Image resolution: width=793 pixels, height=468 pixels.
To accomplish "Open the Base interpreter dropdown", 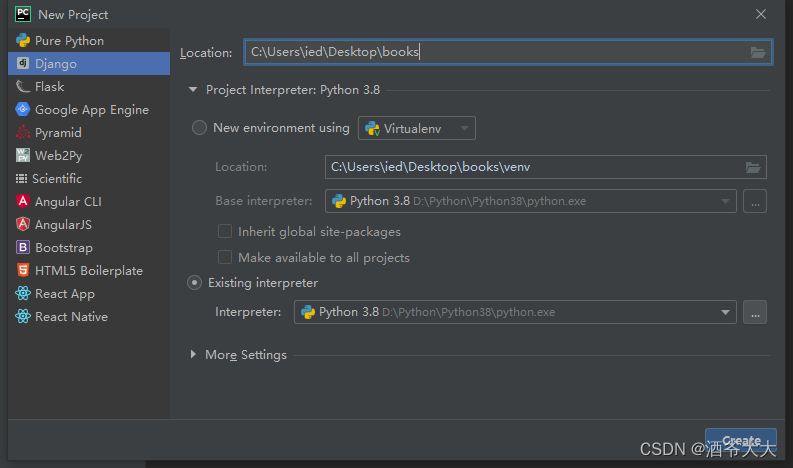I will (x=531, y=201).
